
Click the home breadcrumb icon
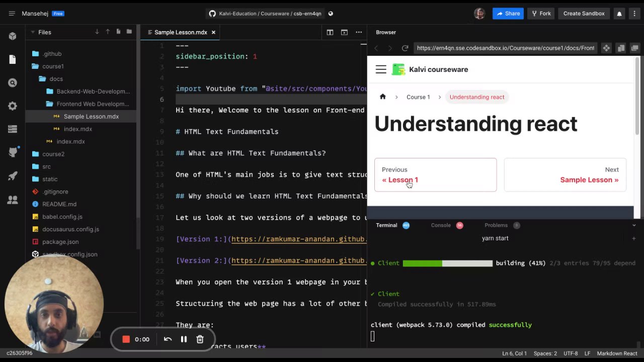pyautogui.click(x=383, y=97)
